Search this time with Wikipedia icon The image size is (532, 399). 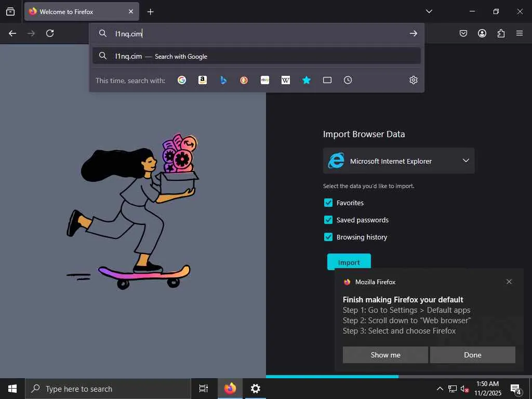(286, 80)
